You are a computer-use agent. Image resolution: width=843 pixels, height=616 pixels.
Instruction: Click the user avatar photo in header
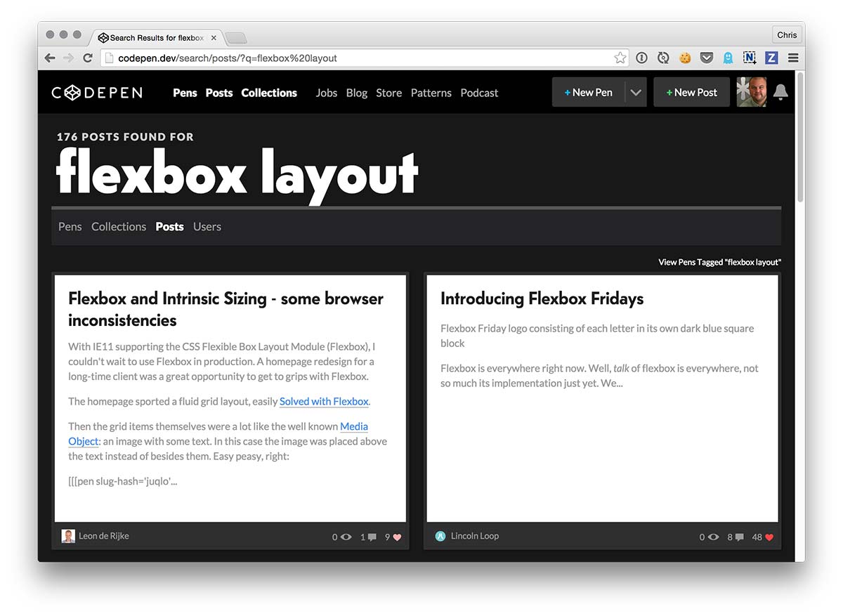pyautogui.click(x=752, y=92)
